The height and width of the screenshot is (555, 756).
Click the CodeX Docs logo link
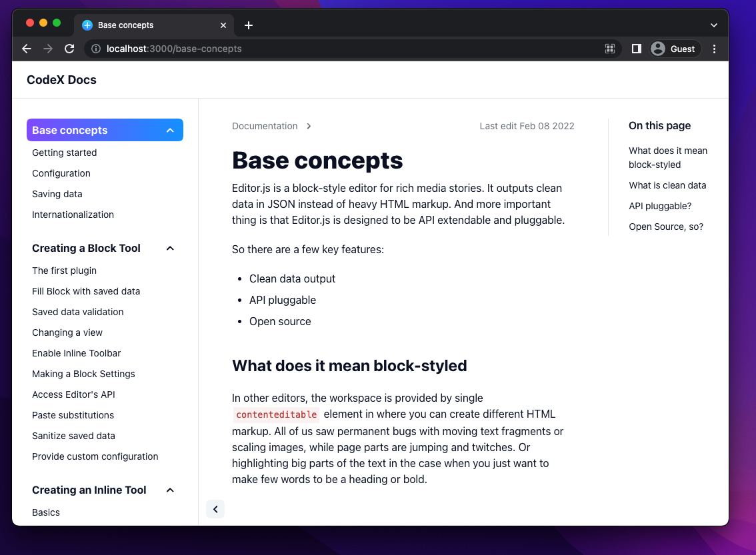coord(62,80)
